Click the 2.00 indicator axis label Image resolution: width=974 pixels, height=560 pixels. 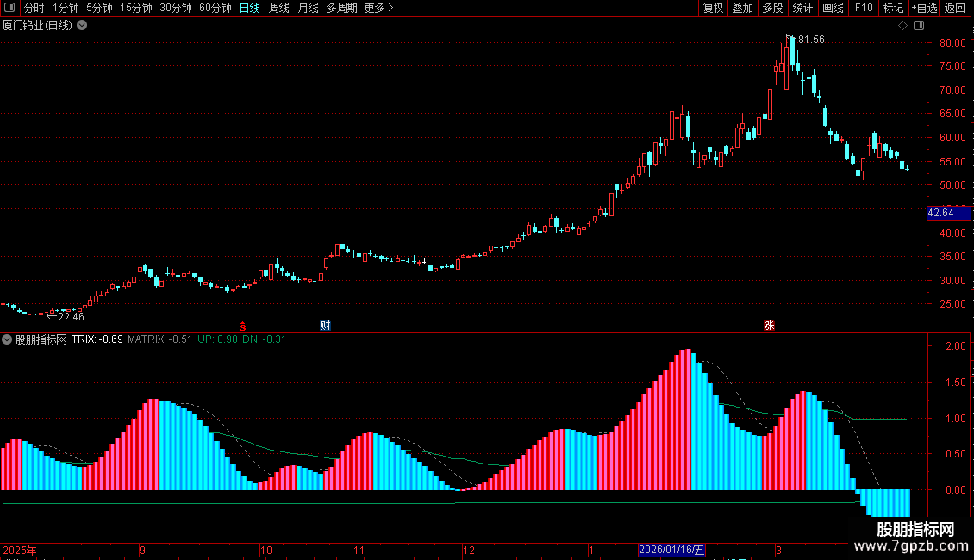tap(955, 346)
